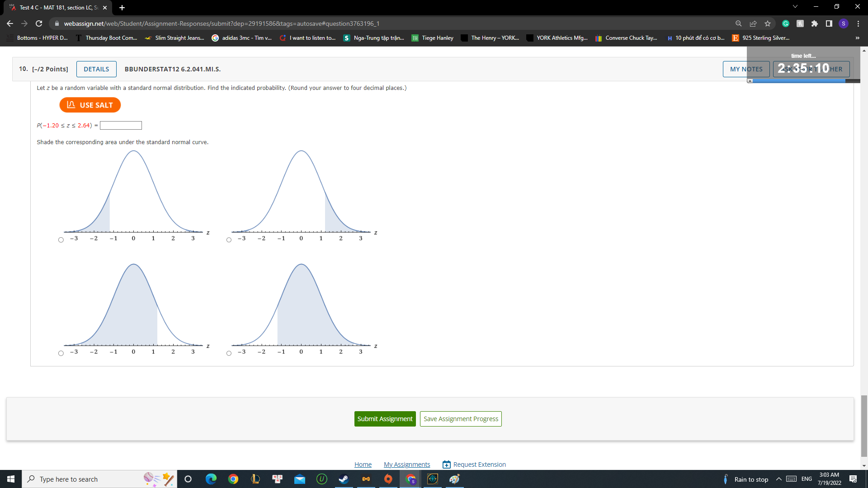Reload the page
This screenshot has height=488, width=868.
(38, 23)
